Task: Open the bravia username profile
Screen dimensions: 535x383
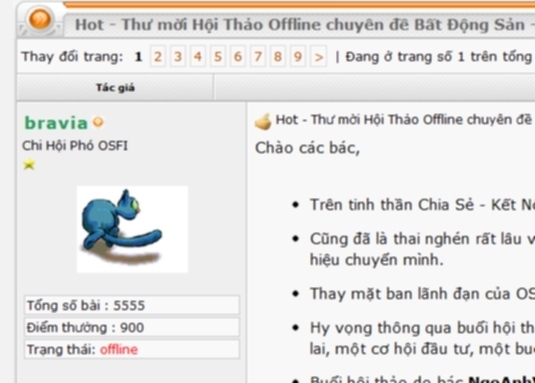Action: pyautogui.click(x=56, y=123)
